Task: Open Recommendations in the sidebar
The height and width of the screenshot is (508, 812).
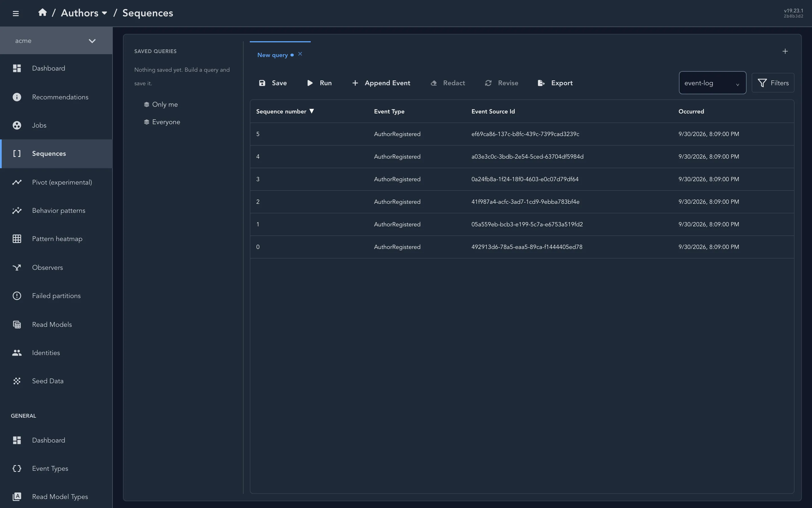Action: coord(56,97)
